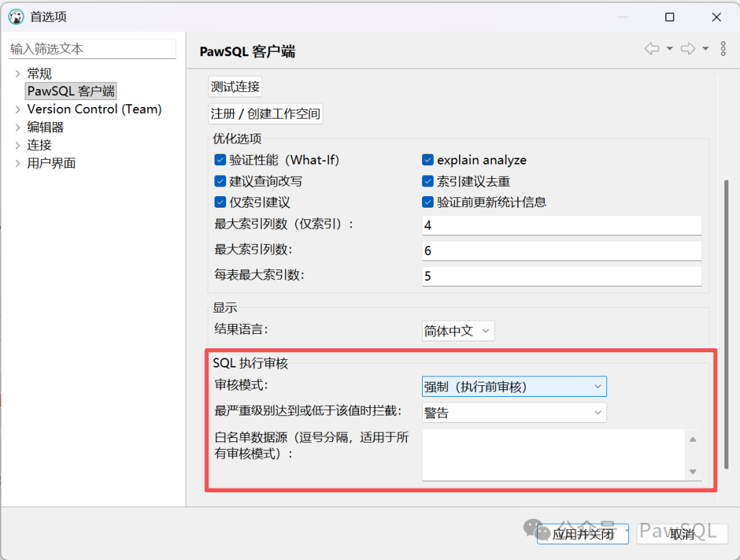This screenshot has height=560, width=740.
Task: Click the 应用并关闭 button
Action: tap(583, 534)
